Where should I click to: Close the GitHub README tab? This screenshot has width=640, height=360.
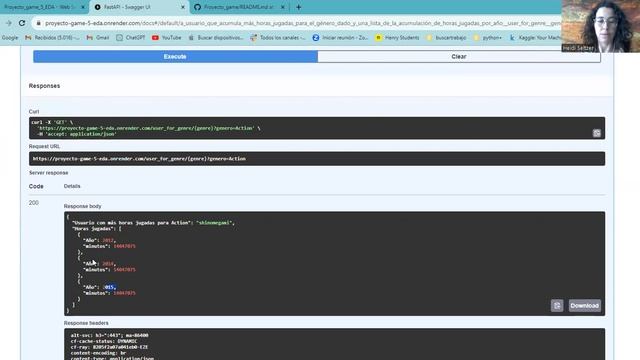point(282,7)
